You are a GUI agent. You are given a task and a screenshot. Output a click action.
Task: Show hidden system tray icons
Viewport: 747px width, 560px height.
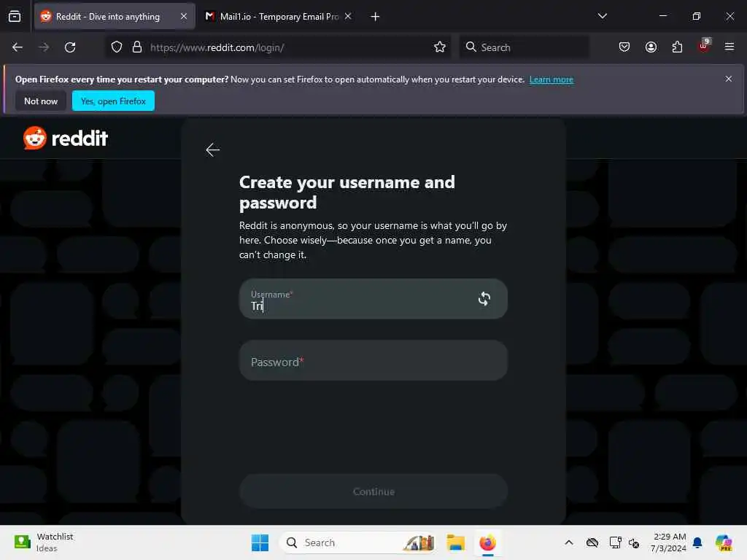pyautogui.click(x=569, y=542)
